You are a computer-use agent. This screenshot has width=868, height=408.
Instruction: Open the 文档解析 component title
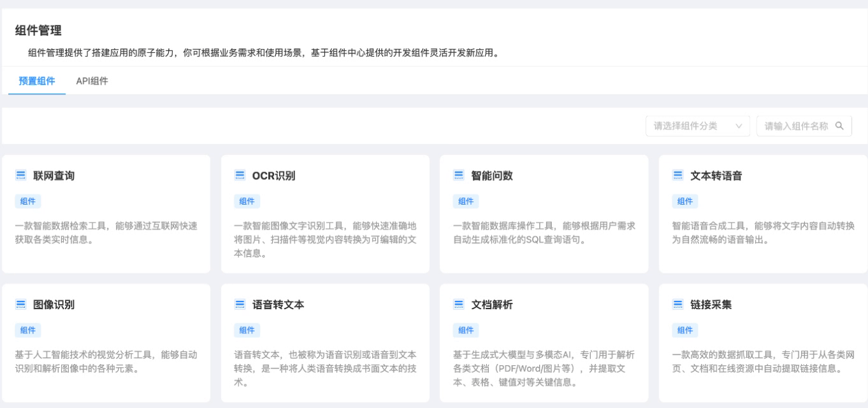pos(492,305)
